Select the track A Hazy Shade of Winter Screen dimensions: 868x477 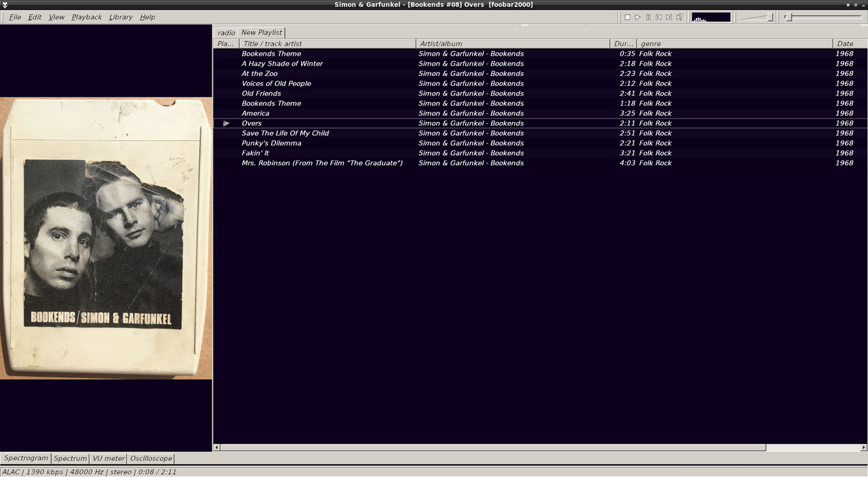pos(540,64)
